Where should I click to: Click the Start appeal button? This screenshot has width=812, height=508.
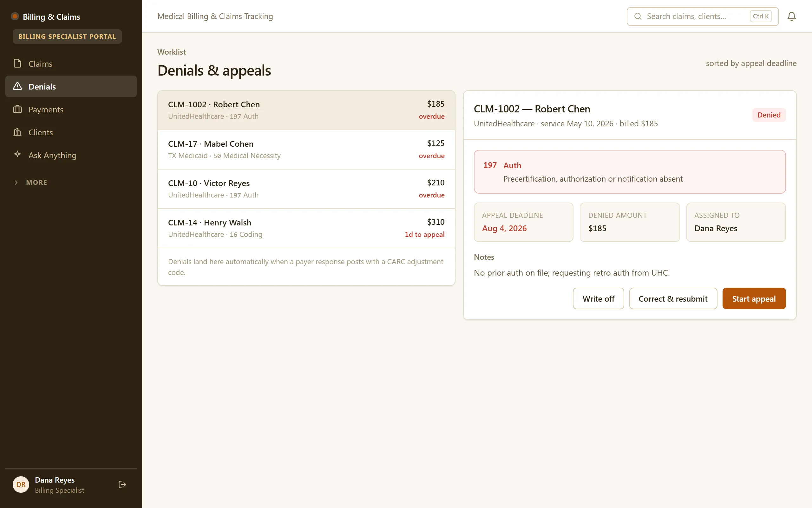(x=754, y=298)
